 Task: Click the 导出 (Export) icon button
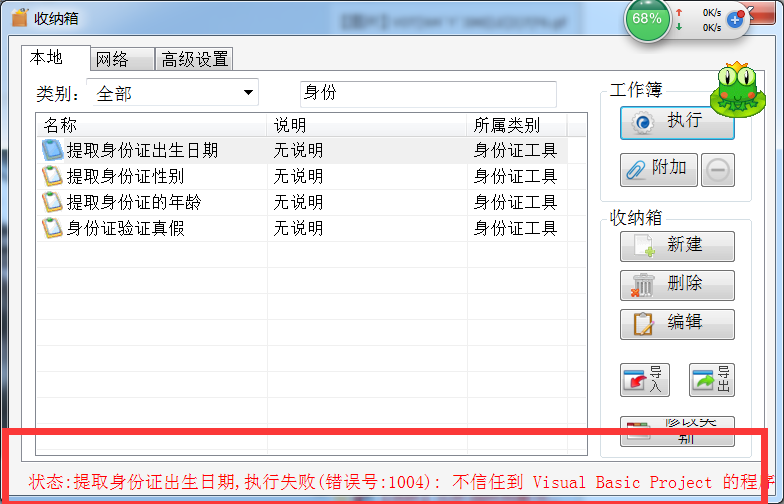point(711,379)
